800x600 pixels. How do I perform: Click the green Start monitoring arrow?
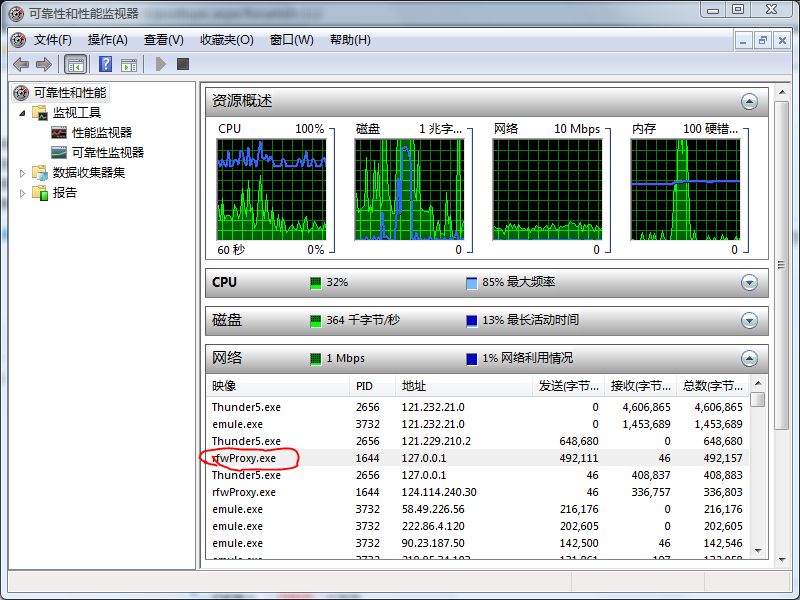161,64
